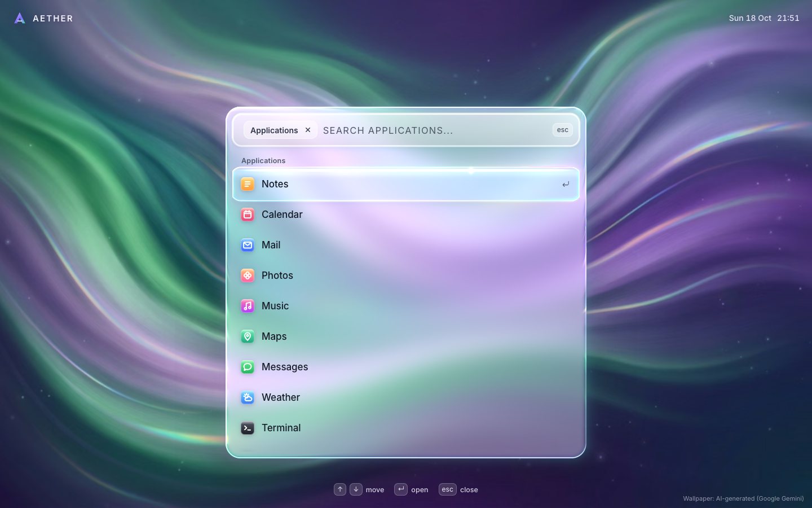Screen dimensions: 812x508
Task: Click the Weather cloud icon
Action: pos(248,397)
